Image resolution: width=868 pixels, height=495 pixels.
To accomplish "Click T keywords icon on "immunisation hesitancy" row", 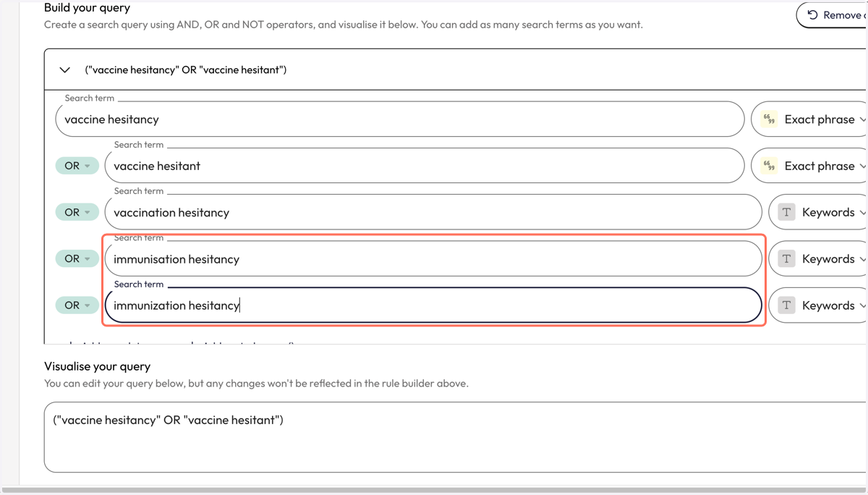I will tap(787, 259).
